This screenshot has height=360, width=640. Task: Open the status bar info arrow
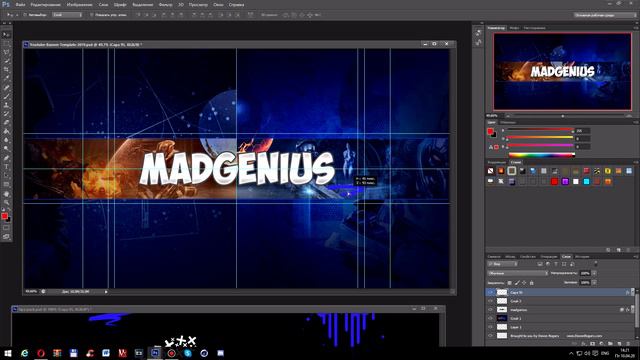coord(106,291)
